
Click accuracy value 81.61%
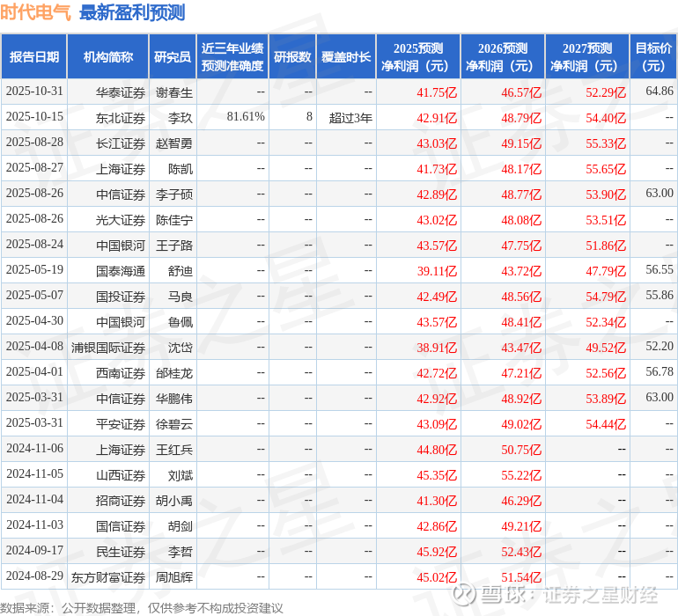(246, 117)
